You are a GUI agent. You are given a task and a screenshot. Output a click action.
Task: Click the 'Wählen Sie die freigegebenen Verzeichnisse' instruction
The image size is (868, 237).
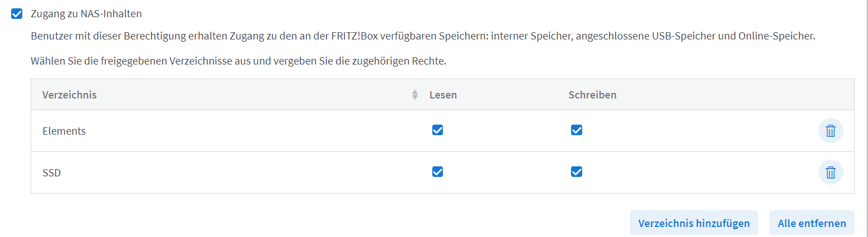238,61
